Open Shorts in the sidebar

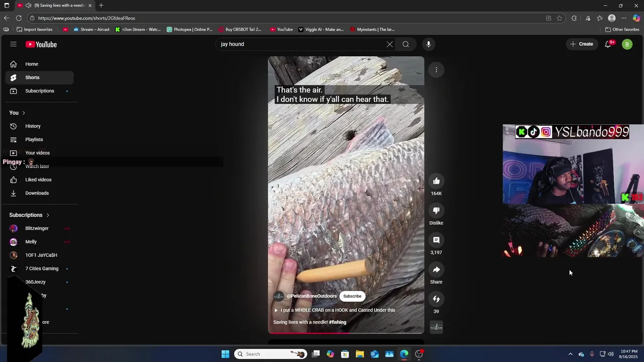tap(39, 77)
